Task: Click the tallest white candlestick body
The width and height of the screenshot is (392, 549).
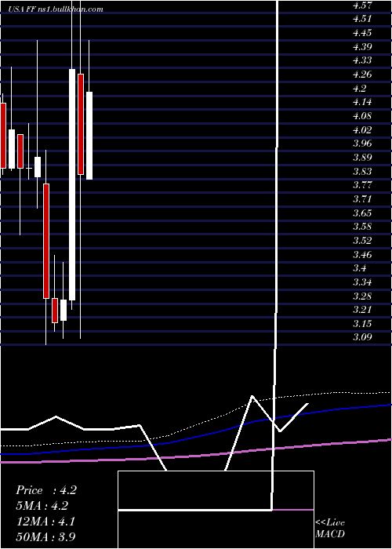Action: (72, 184)
